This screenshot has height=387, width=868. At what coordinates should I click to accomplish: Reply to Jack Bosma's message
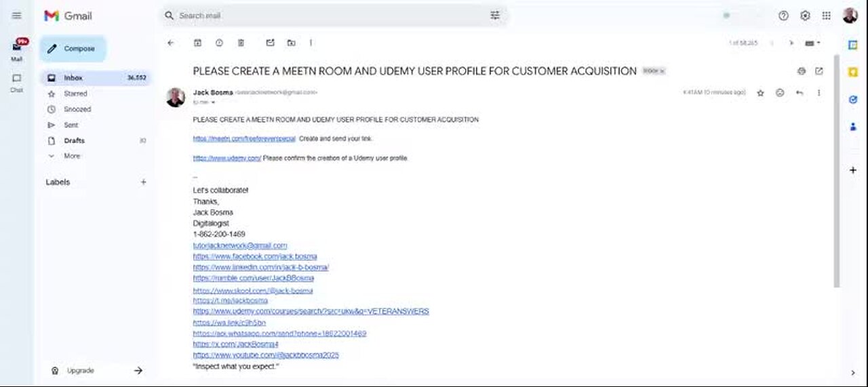click(x=800, y=93)
